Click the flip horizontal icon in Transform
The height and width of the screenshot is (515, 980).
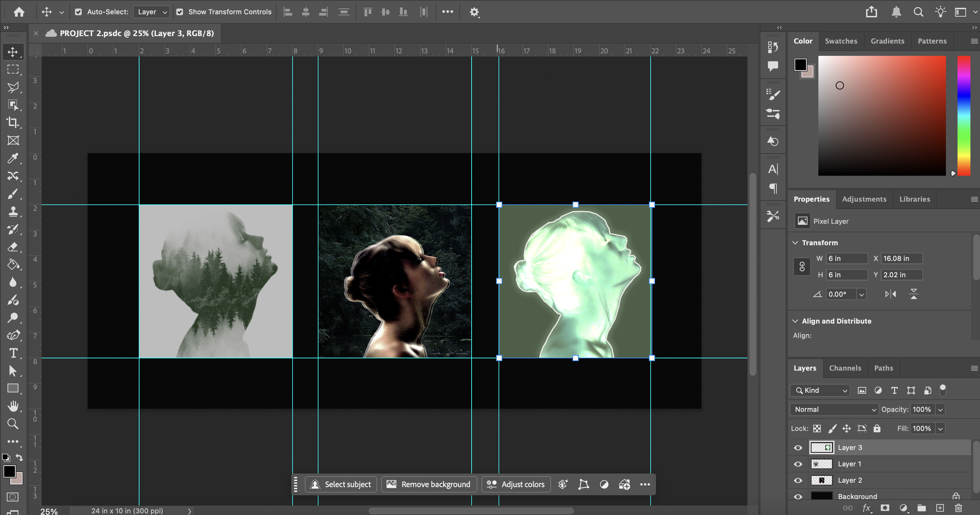pyautogui.click(x=890, y=294)
